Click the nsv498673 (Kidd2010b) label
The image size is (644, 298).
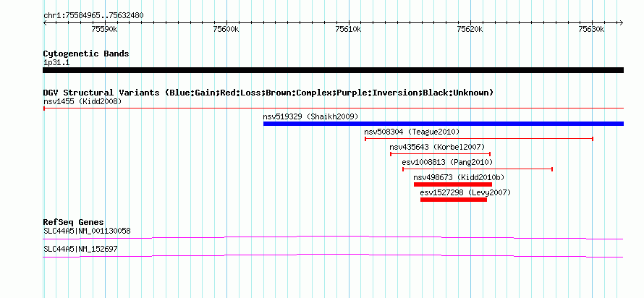pyautogui.click(x=459, y=177)
